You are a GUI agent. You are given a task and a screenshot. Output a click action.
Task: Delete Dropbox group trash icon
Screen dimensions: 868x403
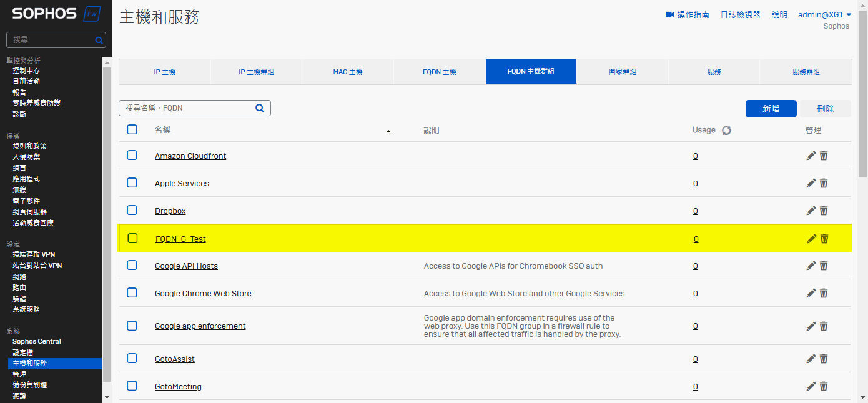click(824, 211)
